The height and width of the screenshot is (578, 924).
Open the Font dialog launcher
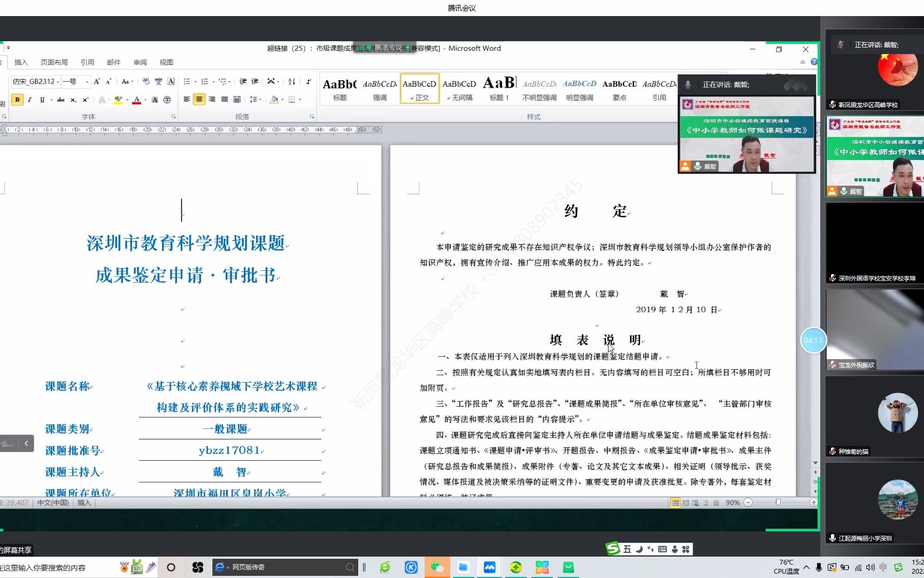pos(173,116)
